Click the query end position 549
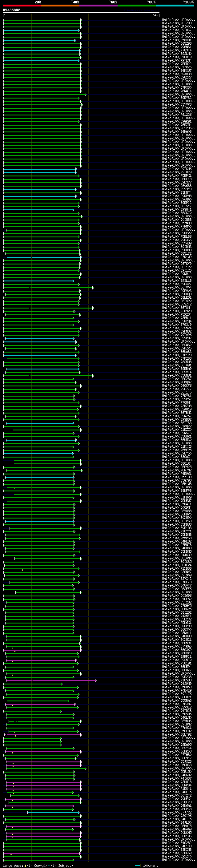The width and height of the screenshot is (197, 868). (x=155, y=15)
